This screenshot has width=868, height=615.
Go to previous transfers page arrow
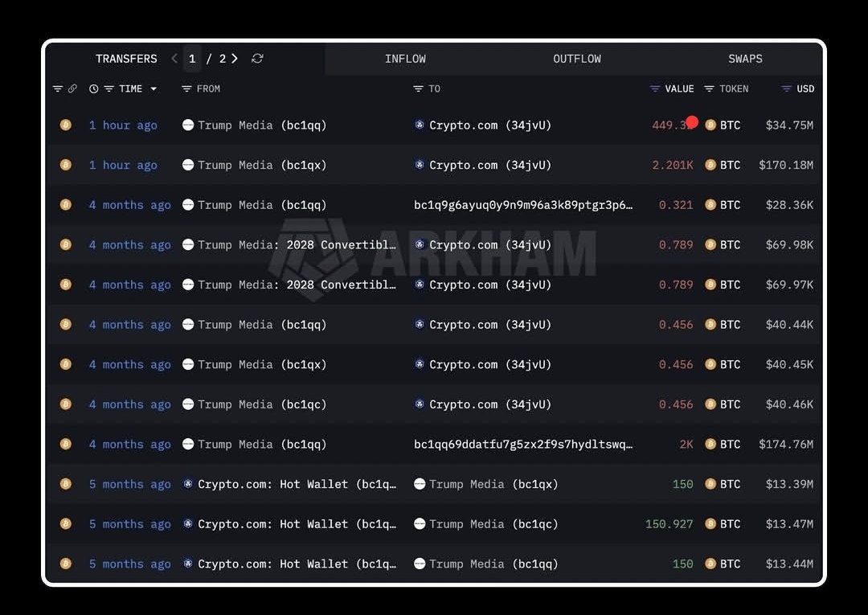coord(174,58)
